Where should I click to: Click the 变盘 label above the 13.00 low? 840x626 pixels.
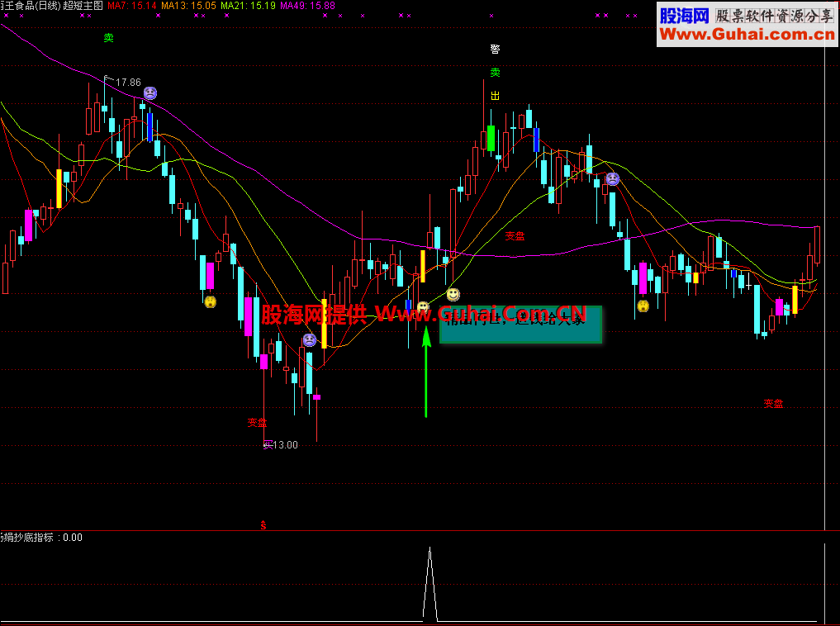(x=257, y=423)
